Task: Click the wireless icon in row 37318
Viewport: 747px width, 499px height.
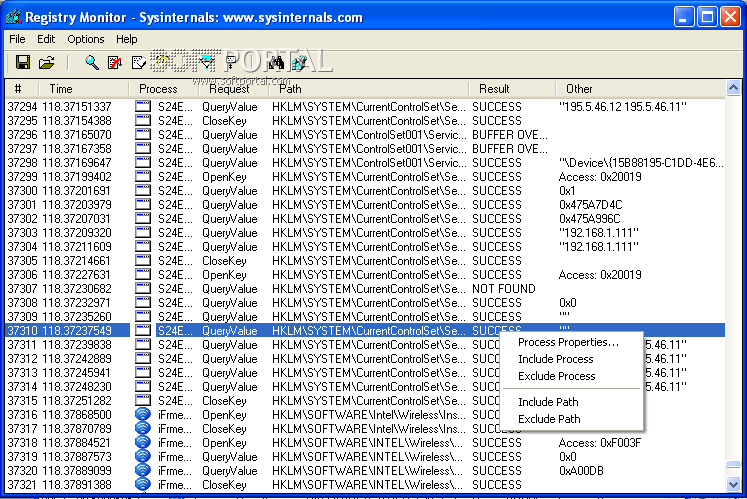Action: (143, 442)
